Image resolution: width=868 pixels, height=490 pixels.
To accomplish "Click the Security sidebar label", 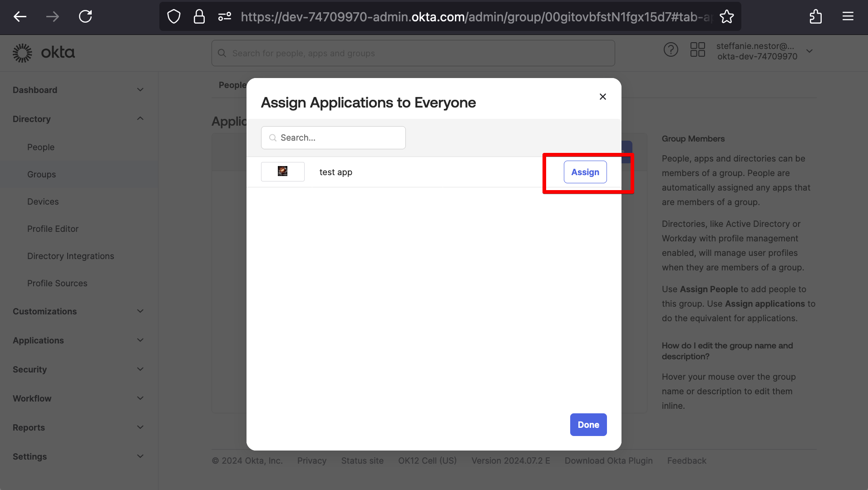I will tap(30, 369).
